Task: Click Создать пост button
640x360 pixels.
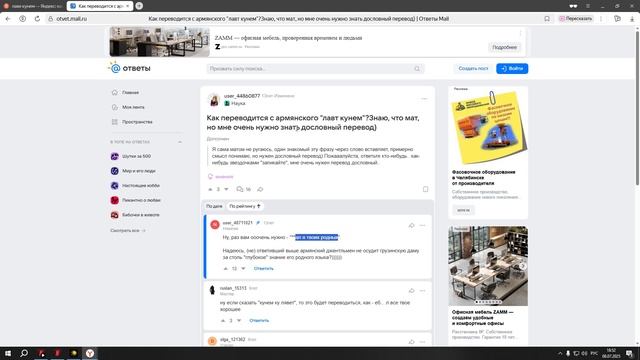Action: [x=473, y=69]
